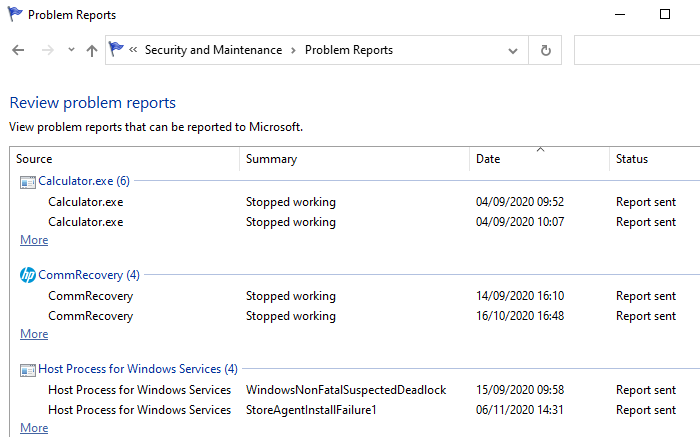
Task: Click the HP CommRecovery group icon
Action: pos(27,275)
